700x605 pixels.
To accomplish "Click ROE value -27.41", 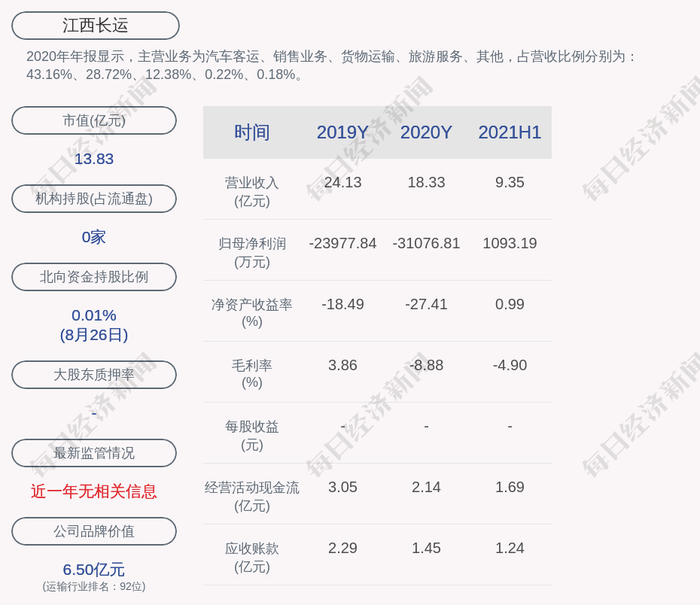I will 426,304.
